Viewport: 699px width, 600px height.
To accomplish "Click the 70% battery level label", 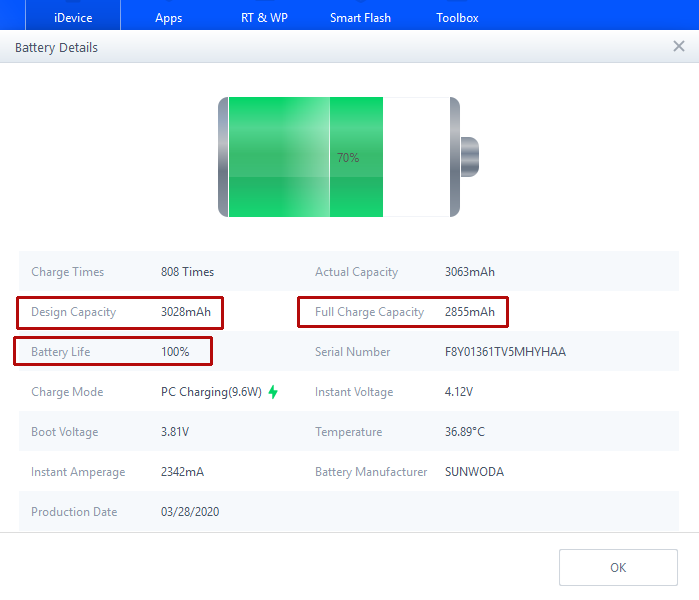I will (348, 158).
